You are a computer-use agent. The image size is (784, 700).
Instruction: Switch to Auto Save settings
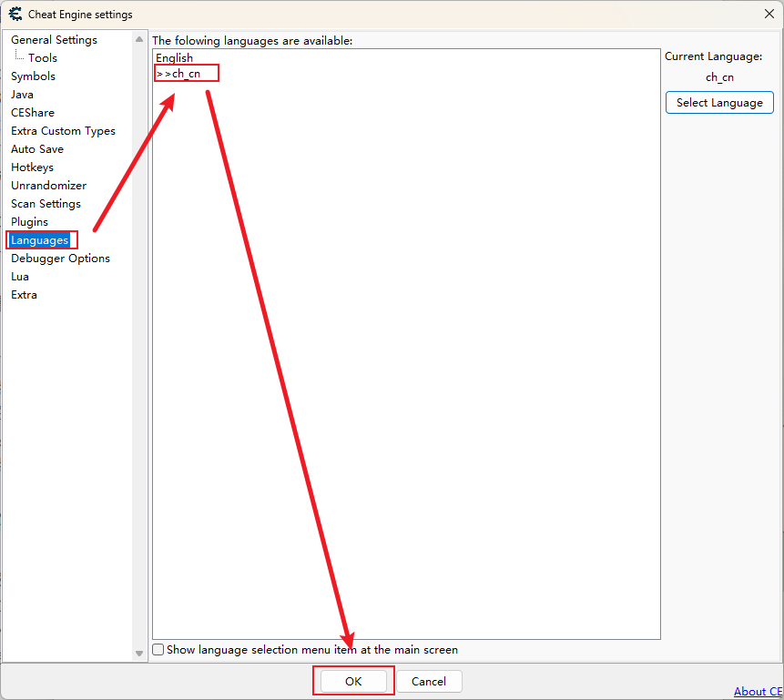click(x=37, y=149)
